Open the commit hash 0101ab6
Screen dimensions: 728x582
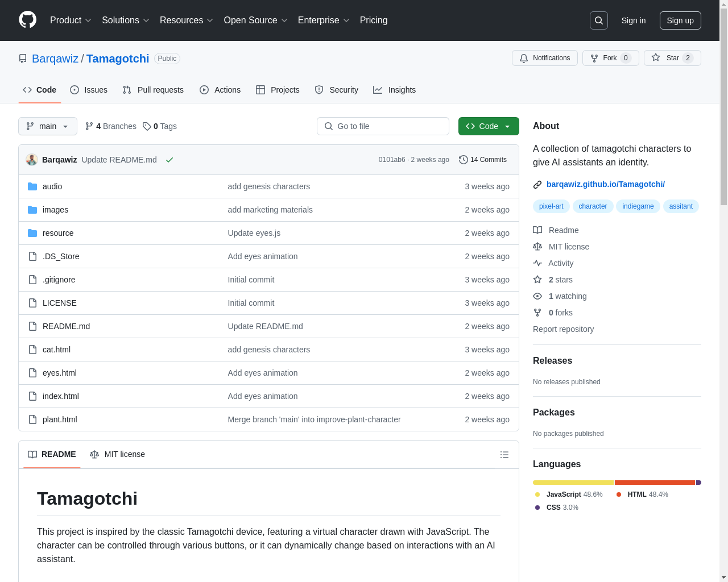click(392, 160)
